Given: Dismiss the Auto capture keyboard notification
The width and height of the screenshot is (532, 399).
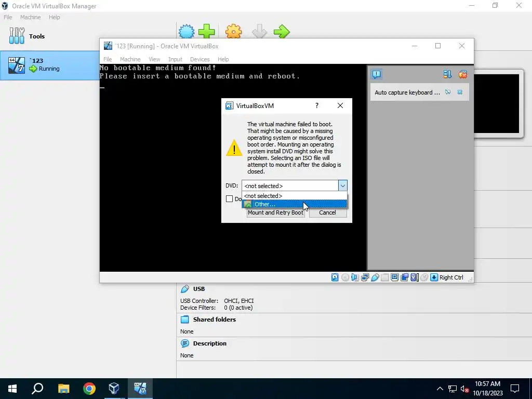Looking at the screenshot, I should (460, 92).
